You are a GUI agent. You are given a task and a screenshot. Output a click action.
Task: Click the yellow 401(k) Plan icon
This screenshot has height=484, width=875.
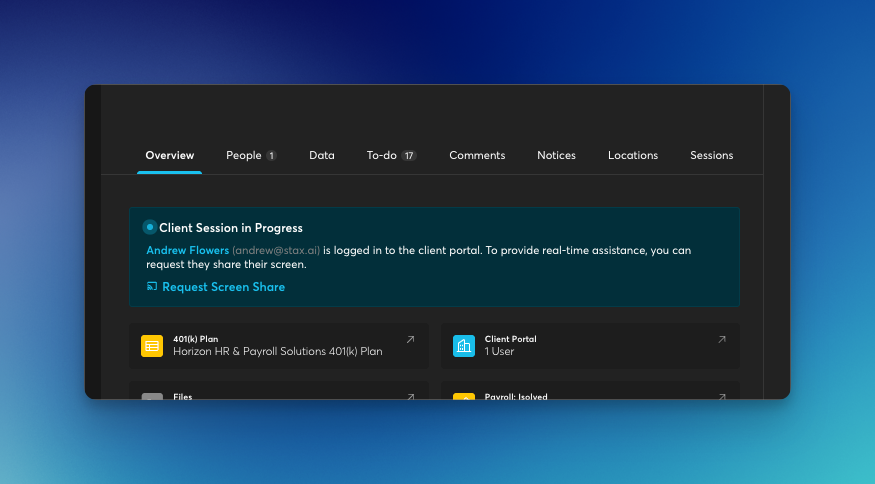(x=152, y=346)
